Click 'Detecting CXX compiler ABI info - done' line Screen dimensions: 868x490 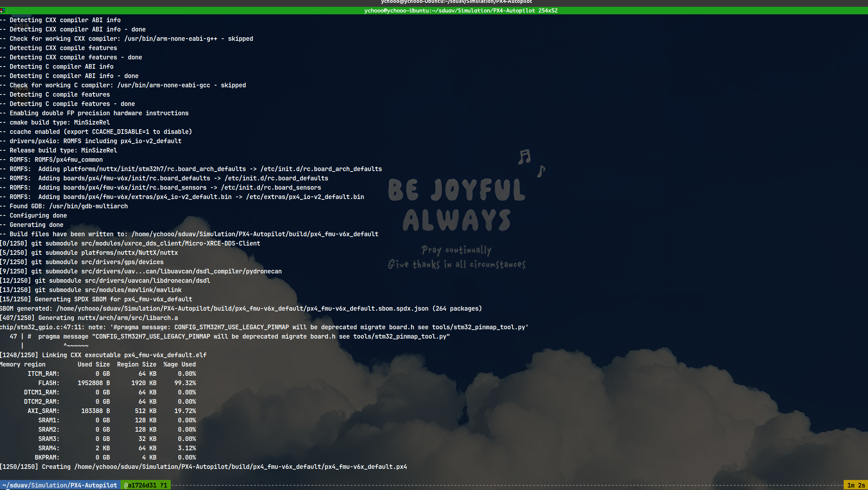[x=73, y=29]
